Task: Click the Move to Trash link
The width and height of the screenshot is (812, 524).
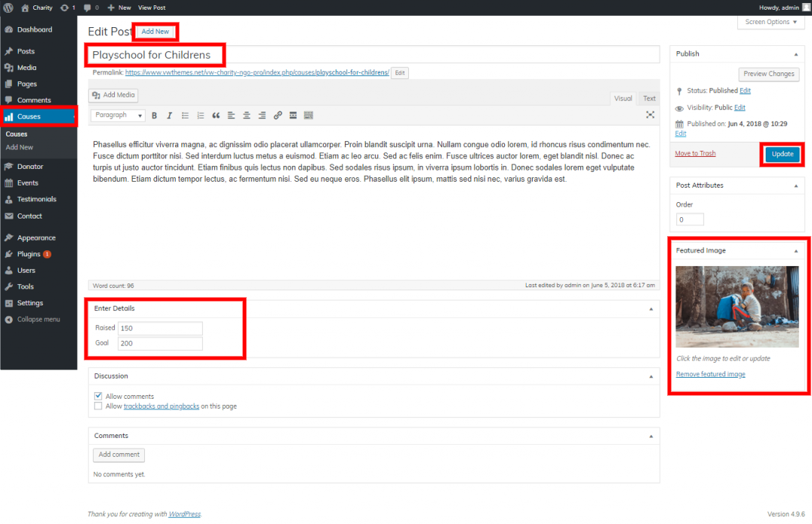Action: [x=695, y=154]
